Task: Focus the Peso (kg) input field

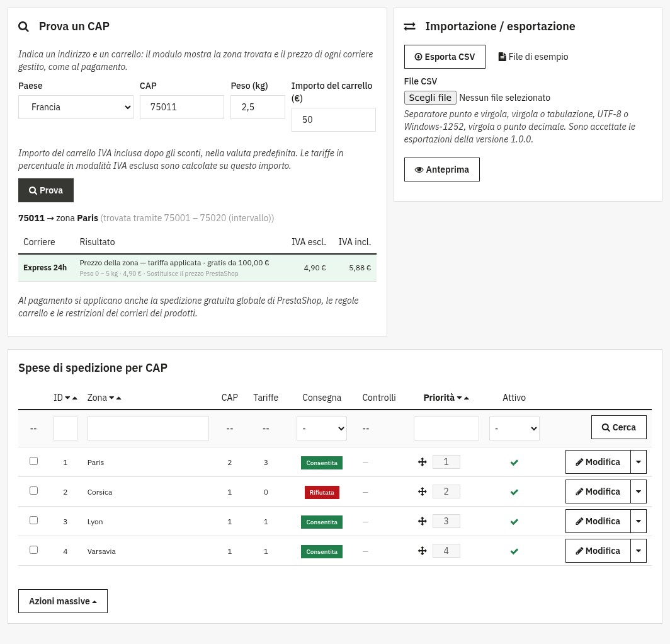Action: (x=258, y=107)
